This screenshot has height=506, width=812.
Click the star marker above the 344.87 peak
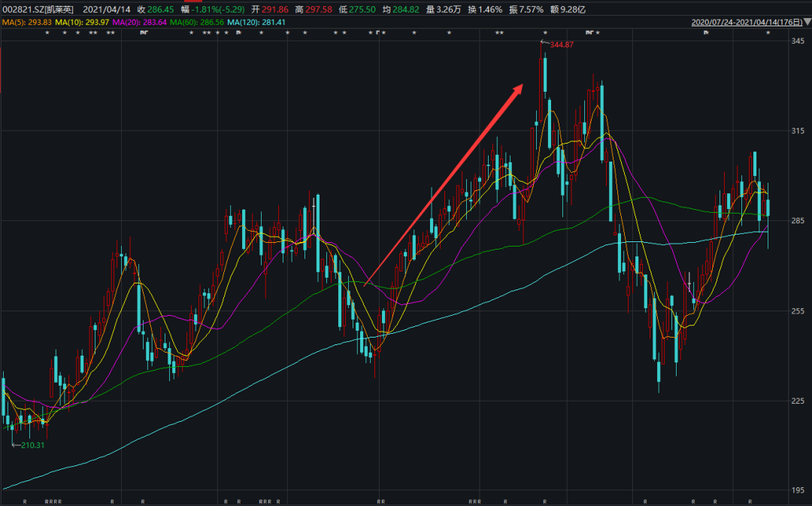(x=545, y=33)
